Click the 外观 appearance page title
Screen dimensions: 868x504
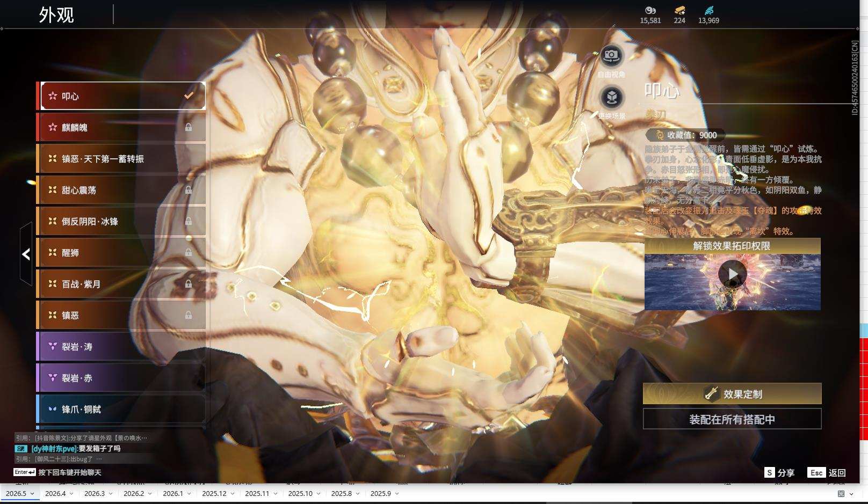(56, 14)
